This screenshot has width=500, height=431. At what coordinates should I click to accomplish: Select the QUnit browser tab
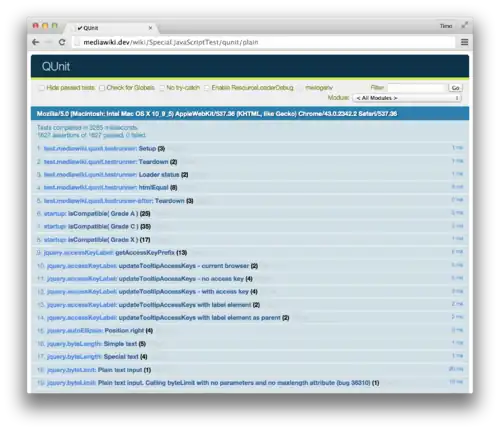click(112, 28)
